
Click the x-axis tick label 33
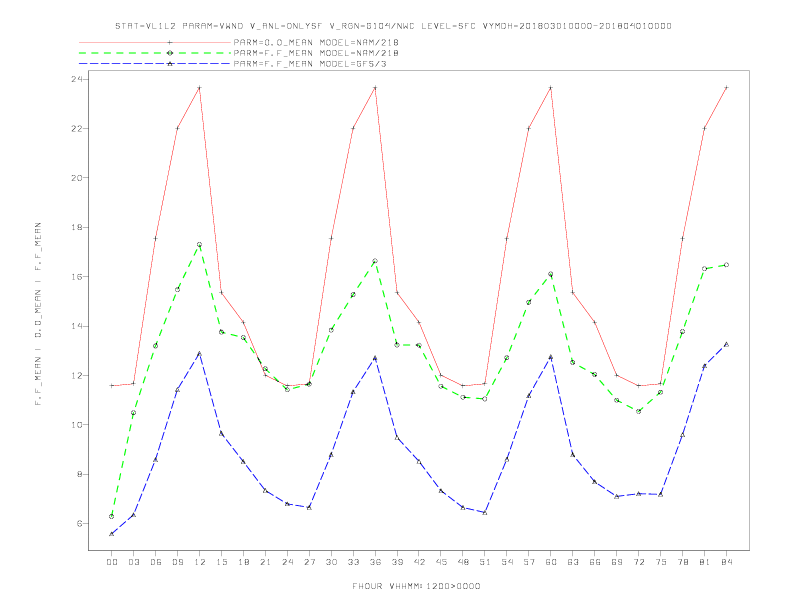[353, 562]
